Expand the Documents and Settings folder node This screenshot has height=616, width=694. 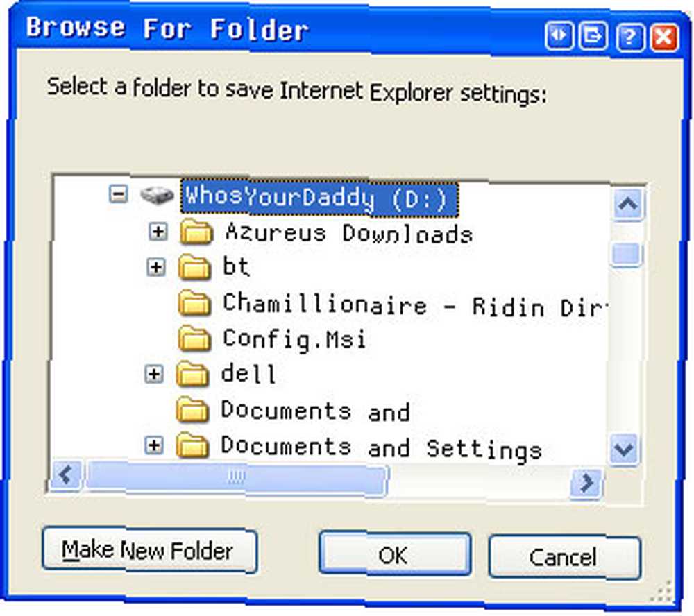tap(154, 445)
